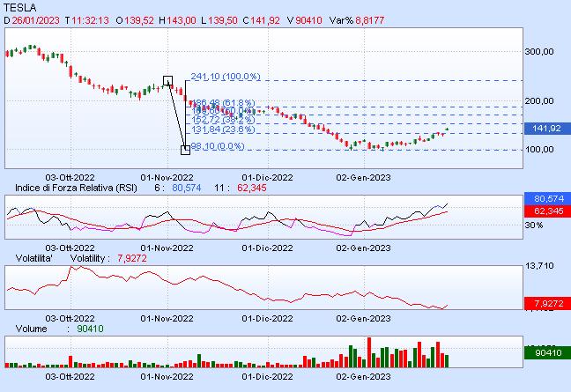The height and width of the screenshot is (392, 571).
Task: Select the RSI 11-period value in the label row
Action: click(x=252, y=188)
